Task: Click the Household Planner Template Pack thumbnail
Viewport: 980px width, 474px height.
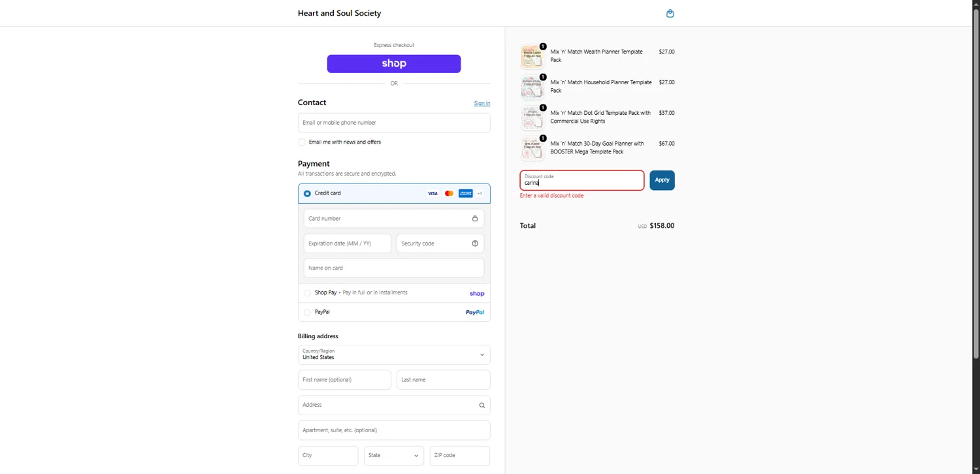Action: (532, 87)
